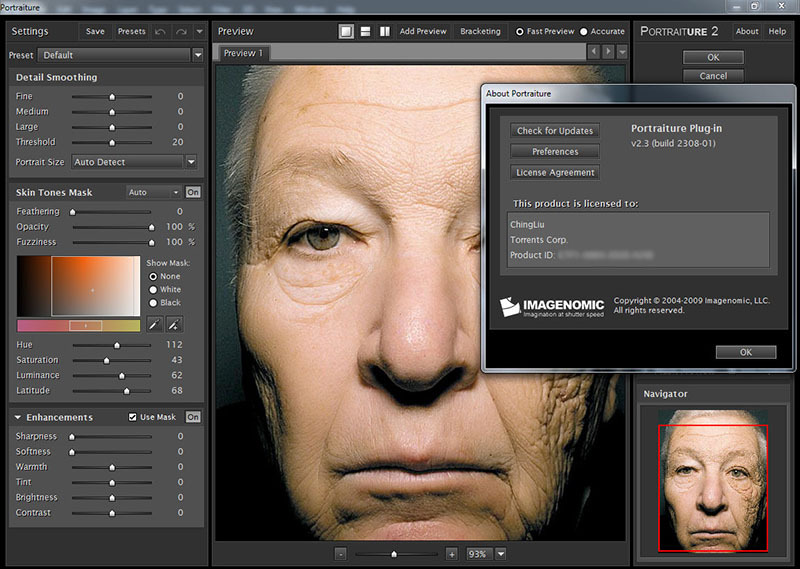The height and width of the screenshot is (569, 800).
Task: Go to previous preview tab arrow
Action: 593,52
